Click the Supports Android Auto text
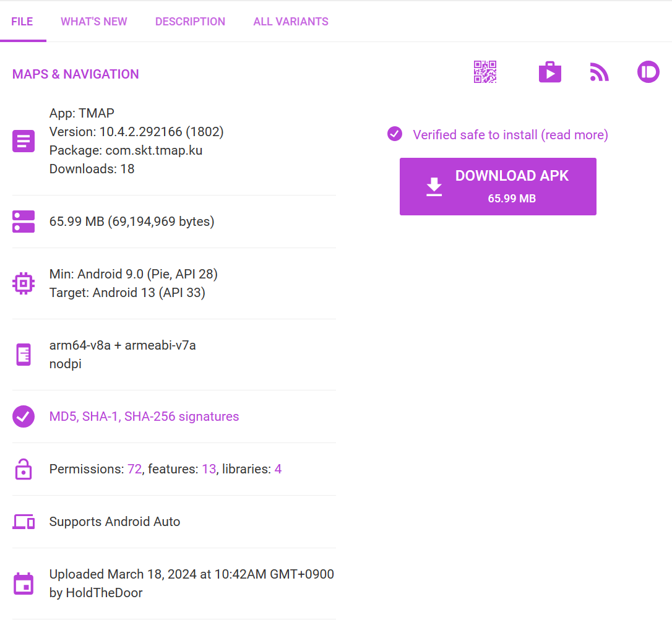 (x=114, y=522)
